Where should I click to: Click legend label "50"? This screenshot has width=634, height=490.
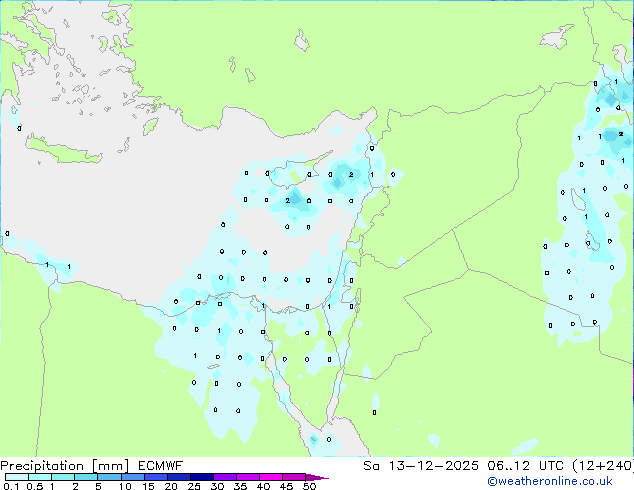tap(309, 486)
